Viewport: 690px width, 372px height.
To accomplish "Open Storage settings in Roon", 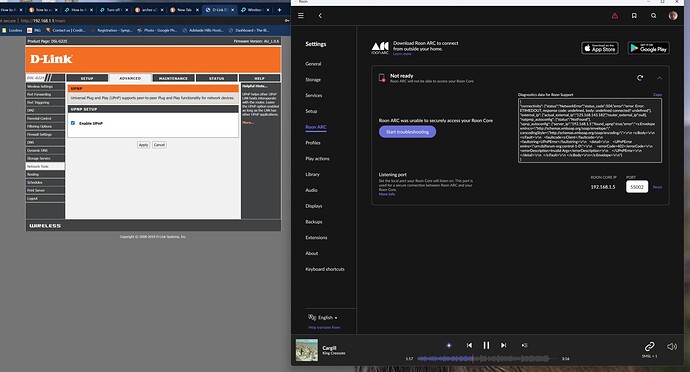I will point(313,80).
